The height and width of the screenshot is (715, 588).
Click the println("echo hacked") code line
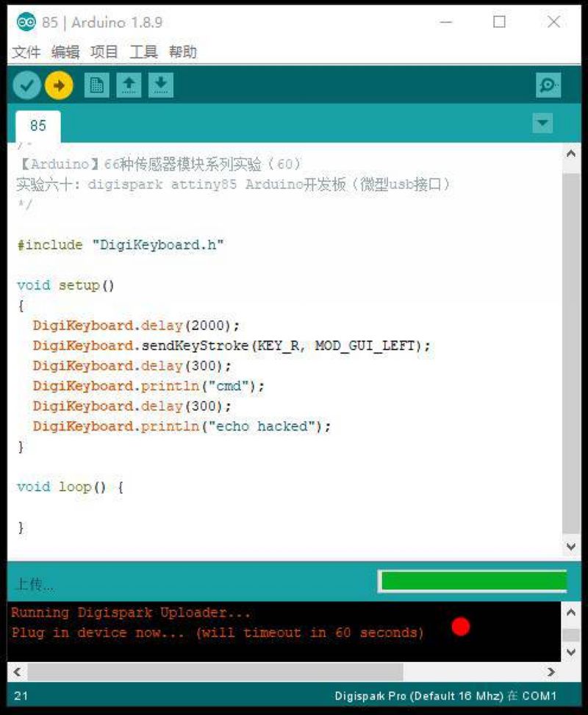(182, 426)
